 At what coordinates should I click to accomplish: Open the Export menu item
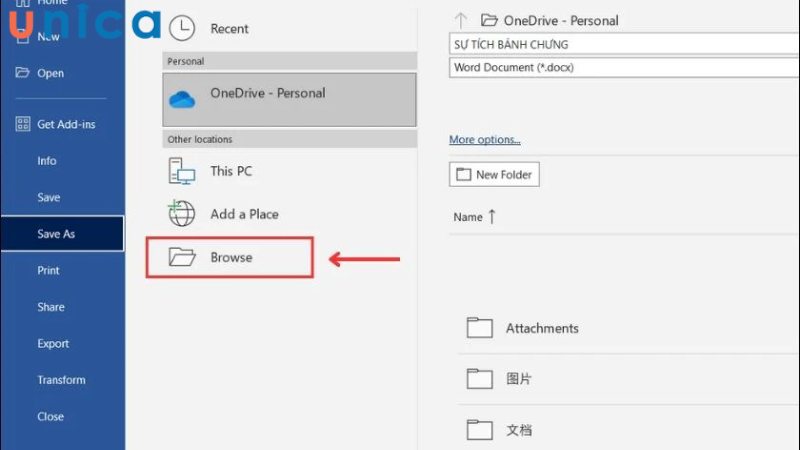(53, 343)
